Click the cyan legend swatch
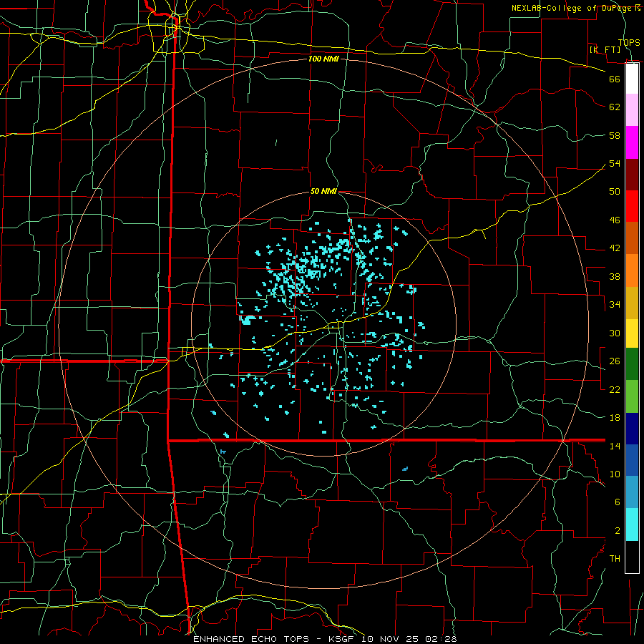 coord(632,525)
